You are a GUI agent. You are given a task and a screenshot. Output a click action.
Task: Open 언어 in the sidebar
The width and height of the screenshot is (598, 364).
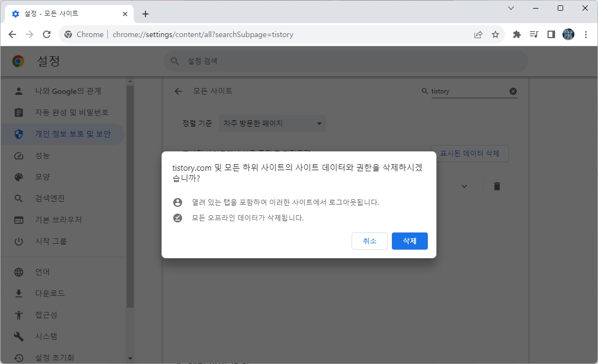pos(63,272)
